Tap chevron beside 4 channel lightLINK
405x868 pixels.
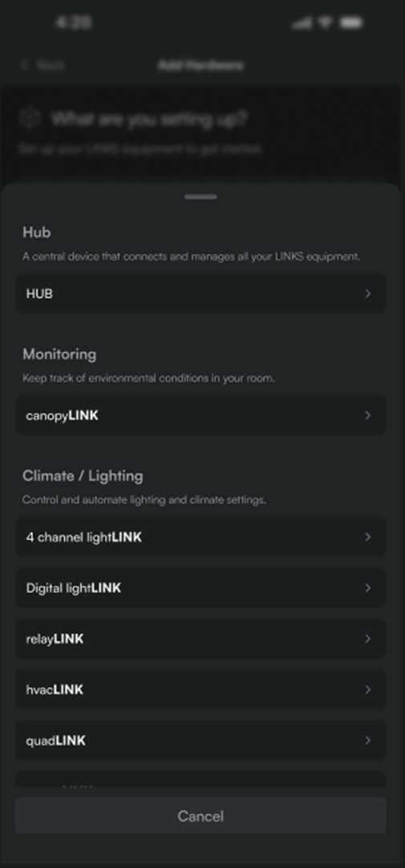point(368,537)
